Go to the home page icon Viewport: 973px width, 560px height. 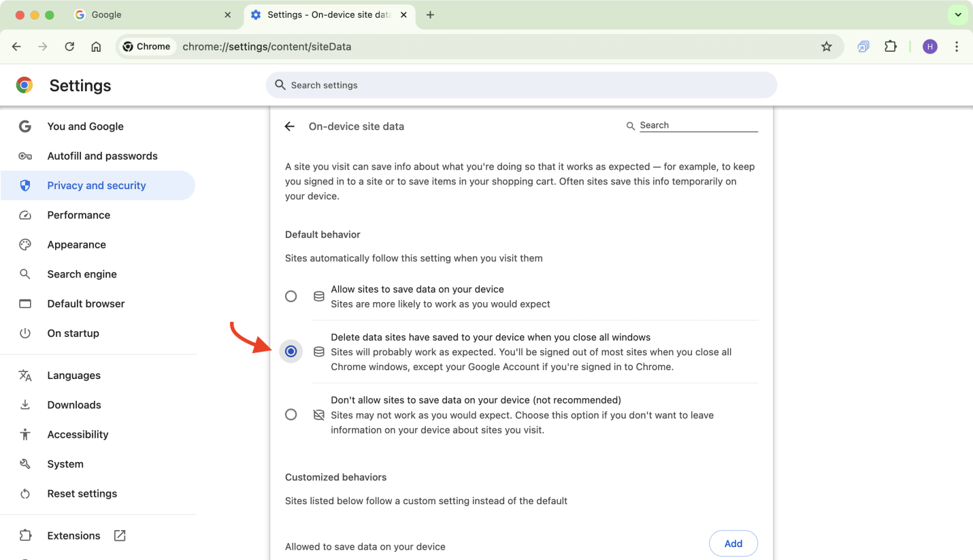click(96, 47)
